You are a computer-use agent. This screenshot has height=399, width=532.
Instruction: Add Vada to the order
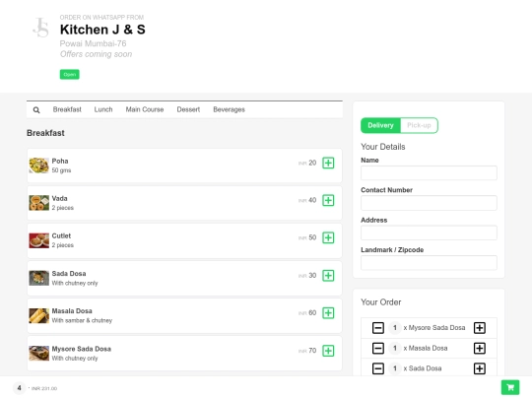[x=328, y=200]
